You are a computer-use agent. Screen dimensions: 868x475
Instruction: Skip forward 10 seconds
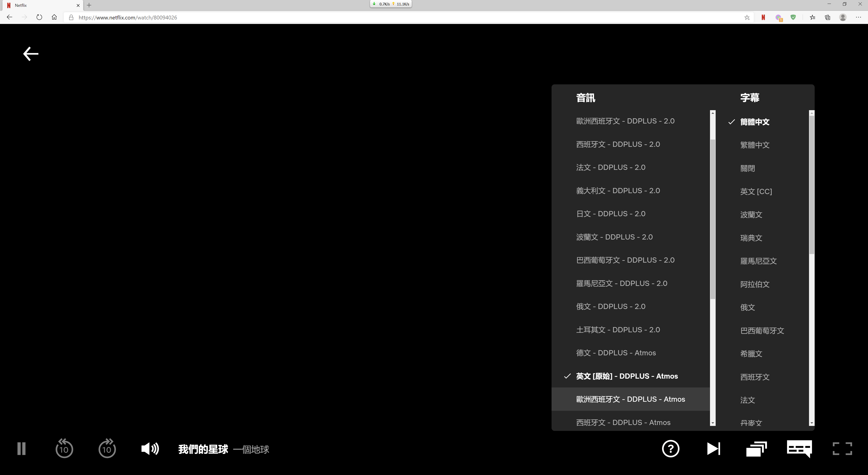click(x=107, y=449)
